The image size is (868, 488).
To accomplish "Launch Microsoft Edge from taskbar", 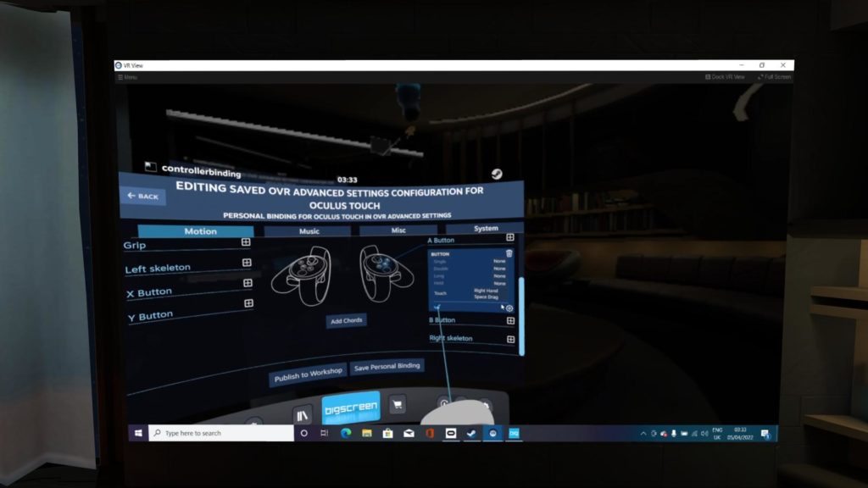I will tap(346, 433).
